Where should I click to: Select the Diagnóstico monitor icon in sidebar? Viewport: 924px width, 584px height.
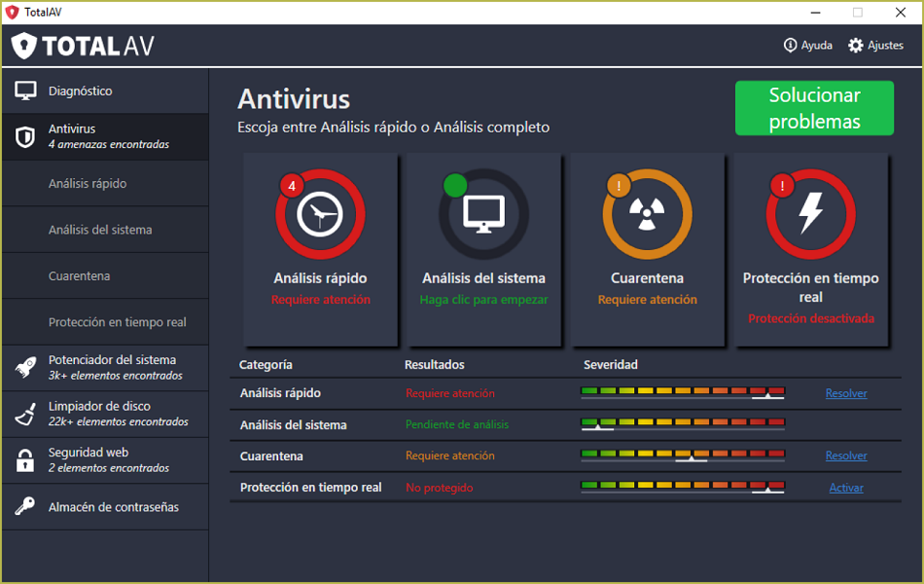[25, 91]
